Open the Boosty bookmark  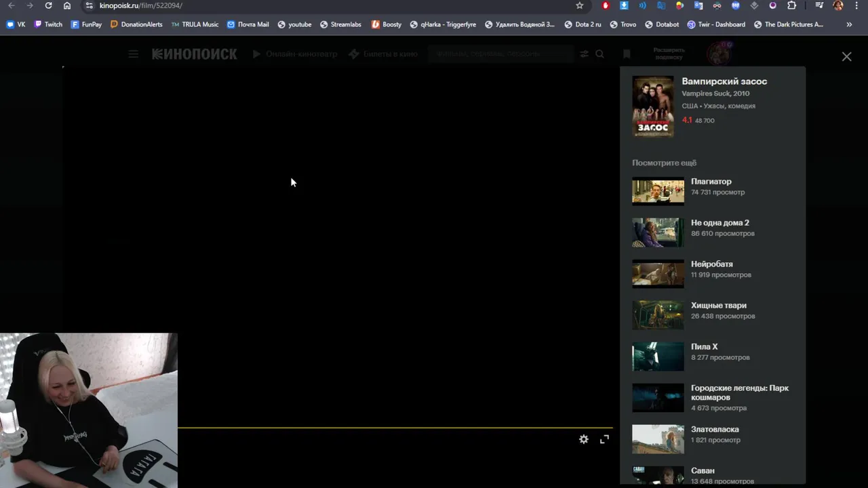click(387, 24)
